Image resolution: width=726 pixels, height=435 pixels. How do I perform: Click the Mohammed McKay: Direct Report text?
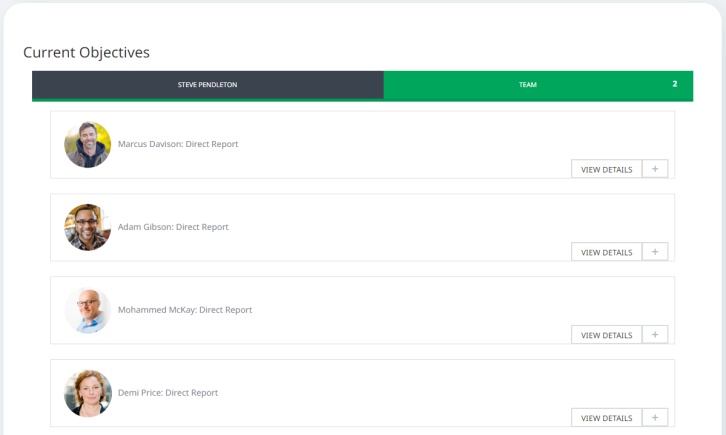click(x=185, y=310)
